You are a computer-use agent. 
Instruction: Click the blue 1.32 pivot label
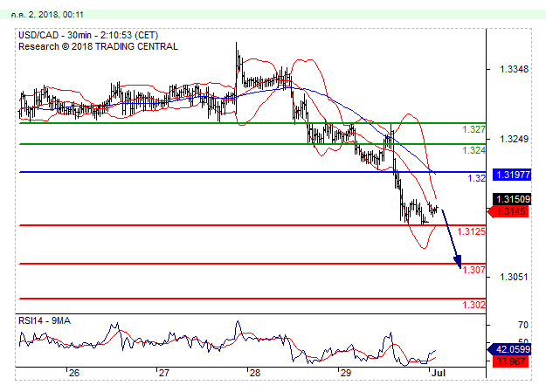point(476,178)
